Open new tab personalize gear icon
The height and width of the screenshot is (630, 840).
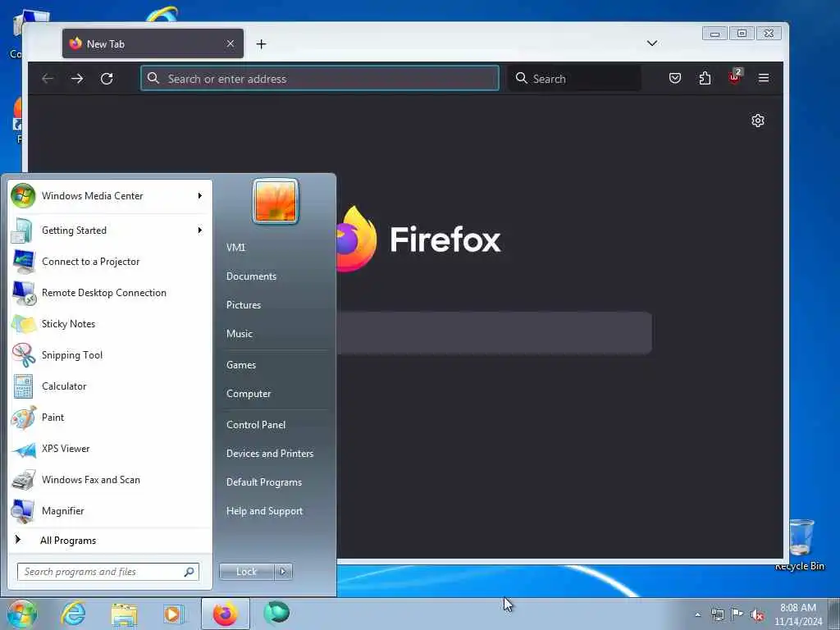tap(757, 121)
